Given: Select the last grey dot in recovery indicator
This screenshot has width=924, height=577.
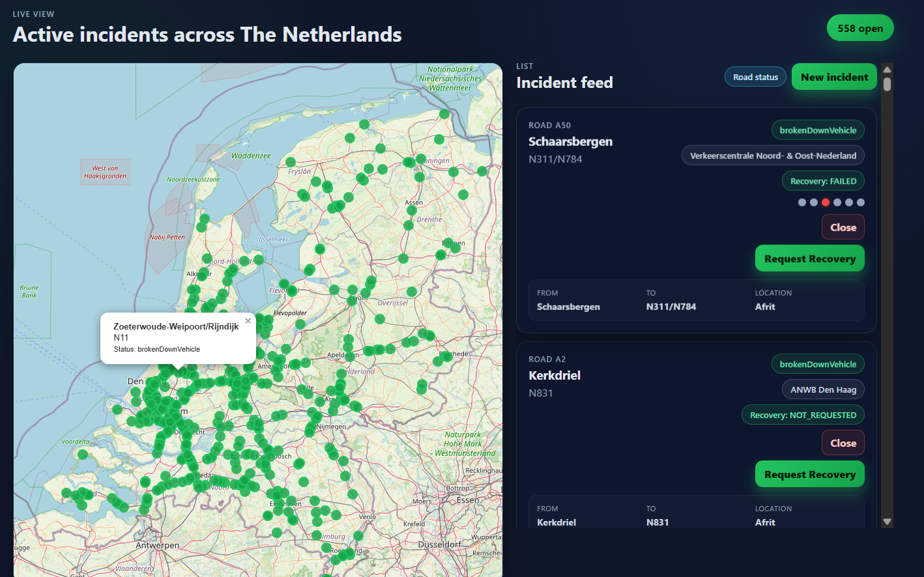Looking at the screenshot, I should (861, 203).
